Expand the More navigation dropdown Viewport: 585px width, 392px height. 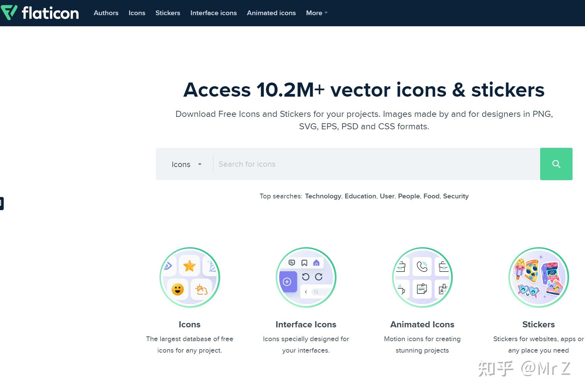tap(316, 13)
